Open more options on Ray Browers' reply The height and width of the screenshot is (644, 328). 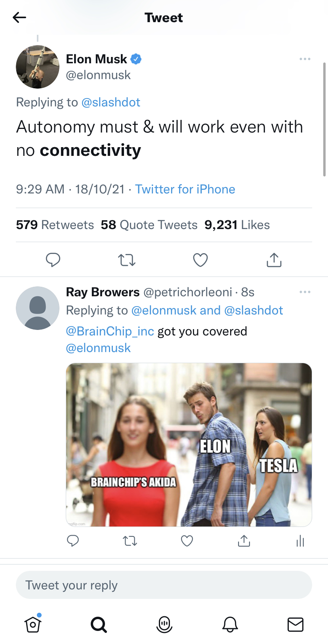[x=305, y=292]
